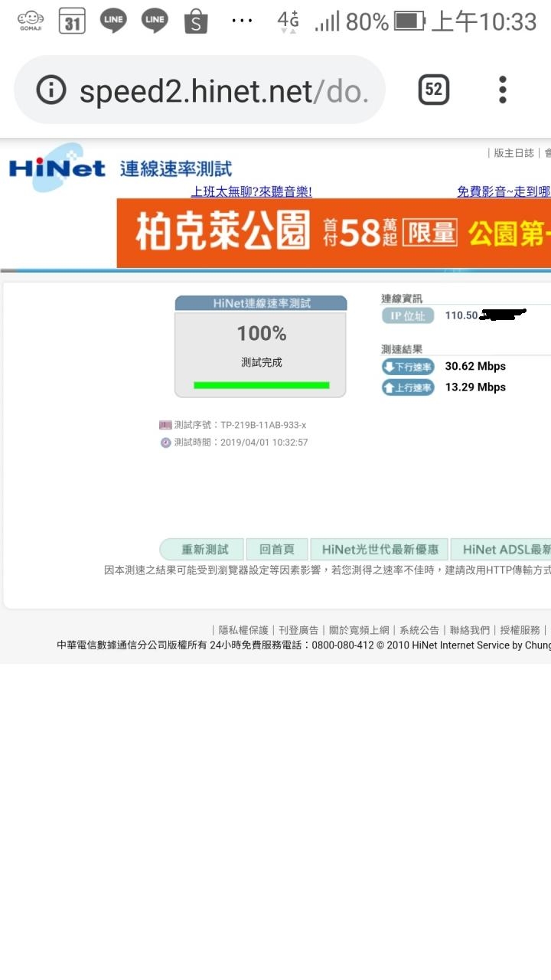Click the 測試完成 status text

[x=261, y=363]
